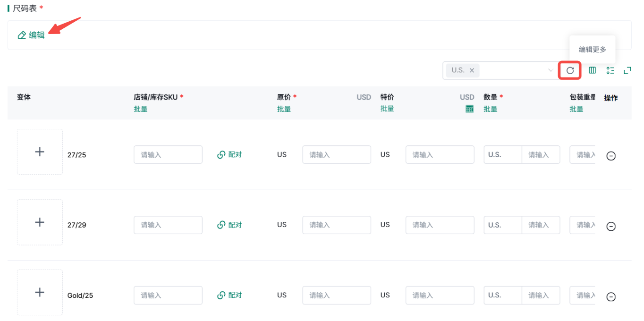Open the column settings icon

point(592,70)
